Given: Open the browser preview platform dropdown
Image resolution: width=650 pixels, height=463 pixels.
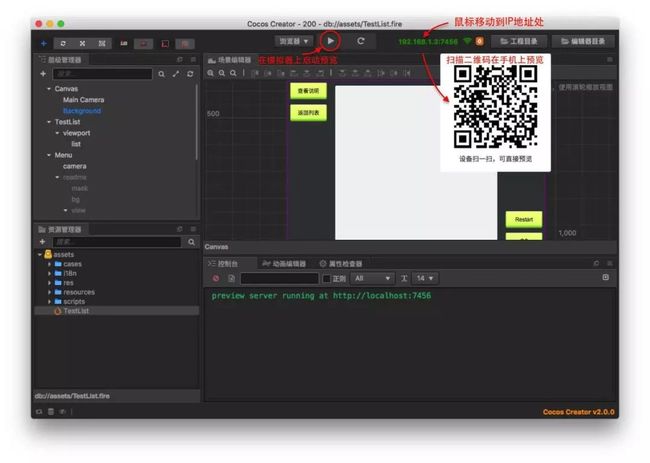Looking at the screenshot, I should [294, 41].
